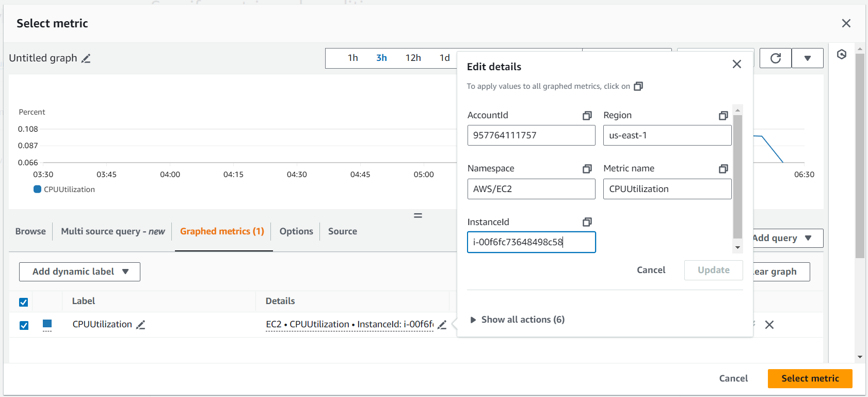Open the Options tab

point(296,231)
